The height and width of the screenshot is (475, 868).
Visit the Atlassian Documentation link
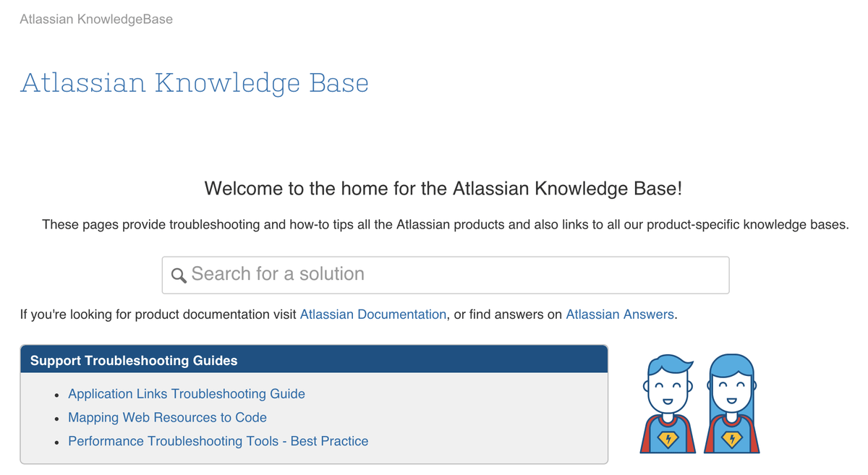pyautogui.click(x=373, y=314)
